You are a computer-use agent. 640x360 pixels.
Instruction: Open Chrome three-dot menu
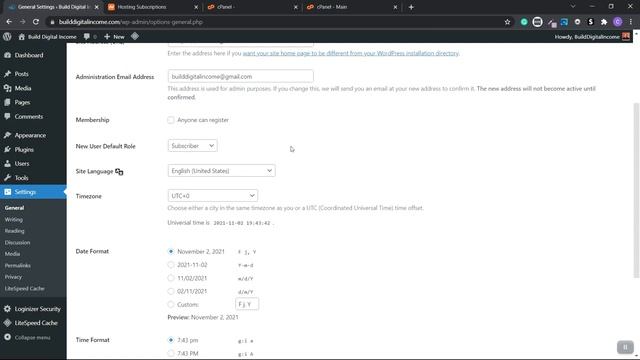click(631, 22)
